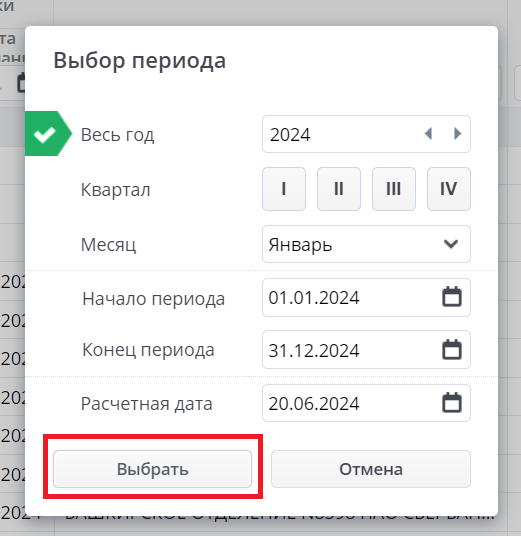The height and width of the screenshot is (536, 521).
Task: Dismiss the dialog with the Отмена button
Action: pos(371,469)
